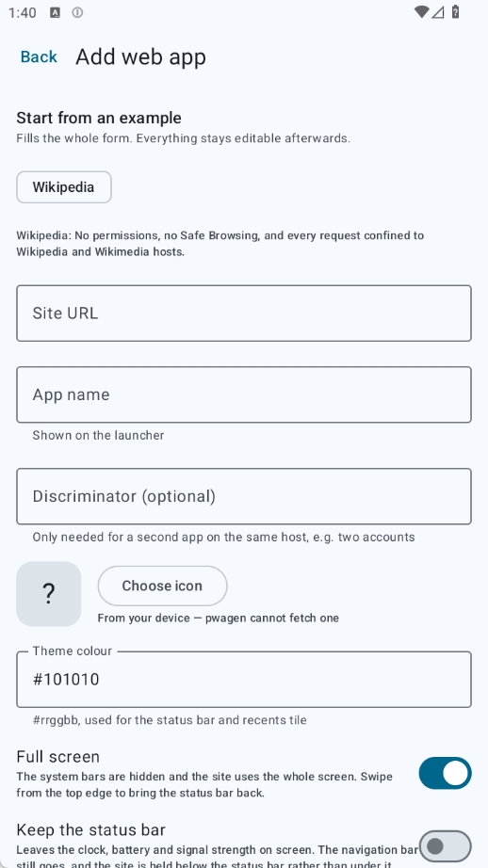The width and height of the screenshot is (488, 868).
Task: Disable the Full screen switch
Action: point(445,773)
